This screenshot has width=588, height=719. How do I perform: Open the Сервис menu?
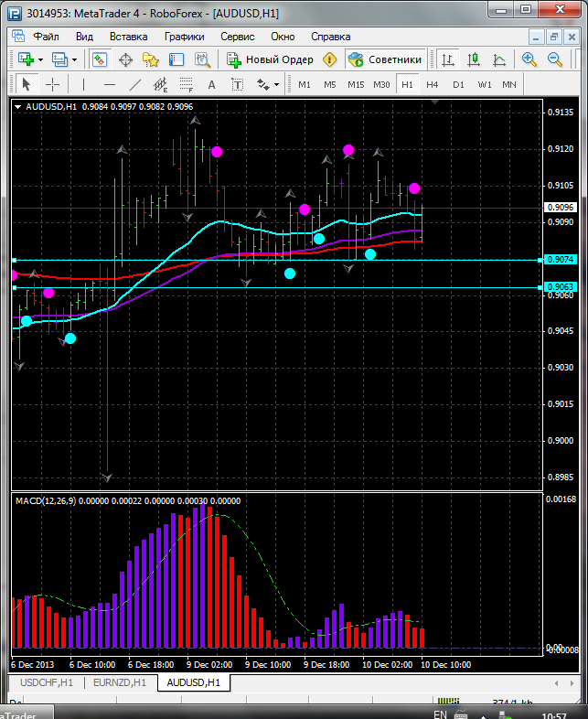coord(238,37)
